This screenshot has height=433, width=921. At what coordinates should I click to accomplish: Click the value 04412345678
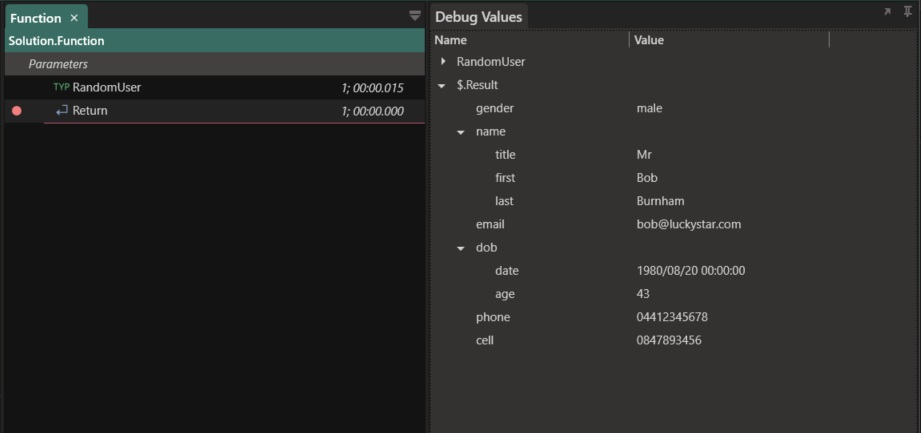[x=672, y=317]
